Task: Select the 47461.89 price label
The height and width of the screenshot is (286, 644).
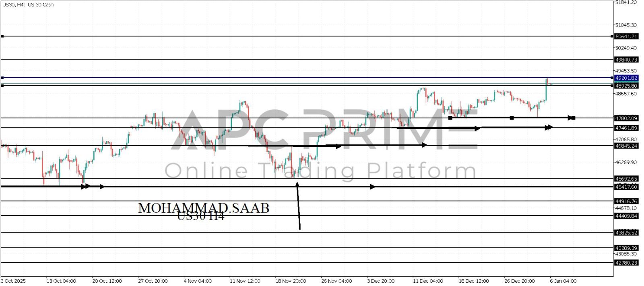Action: pyautogui.click(x=626, y=128)
